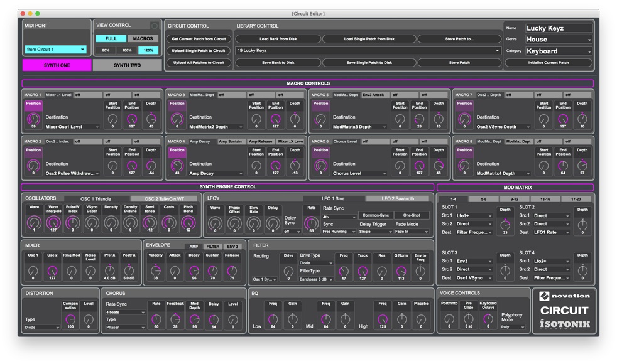Turn the Portmnto knob in Voice Controls
617x364 pixels.
pos(449,319)
